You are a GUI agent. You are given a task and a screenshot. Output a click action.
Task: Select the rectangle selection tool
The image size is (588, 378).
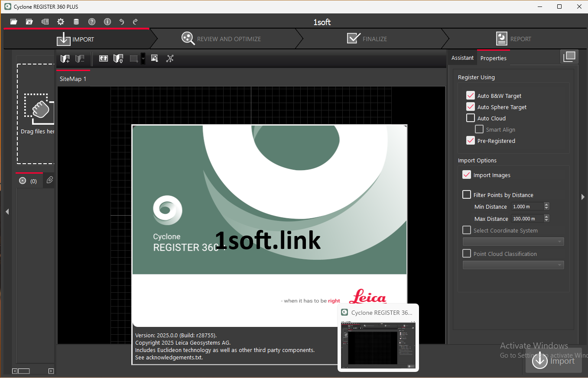(x=134, y=58)
